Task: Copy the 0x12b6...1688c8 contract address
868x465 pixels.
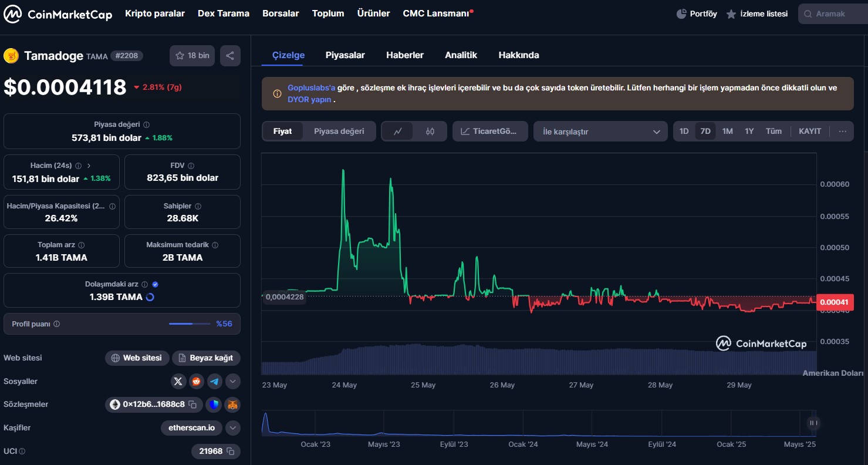Action: [x=192, y=405]
